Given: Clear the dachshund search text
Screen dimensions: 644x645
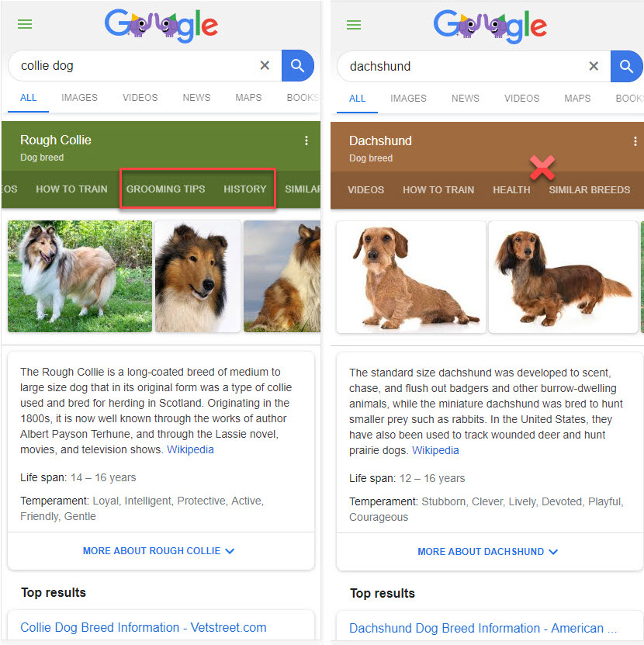Looking at the screenshot, I should click(x=594, y=66).
